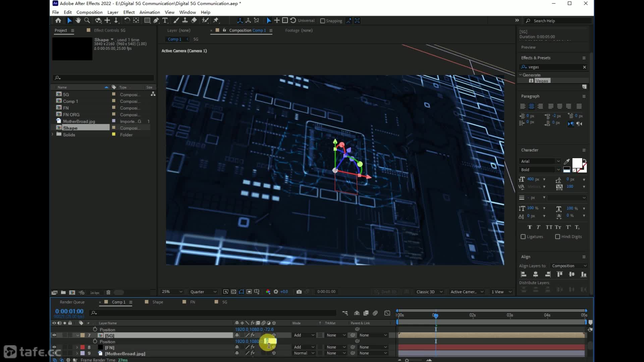This screenshot has width=644, height=362.
Task: Open the composition flowchart icon in timeline
Action: [x=345, y=313]
